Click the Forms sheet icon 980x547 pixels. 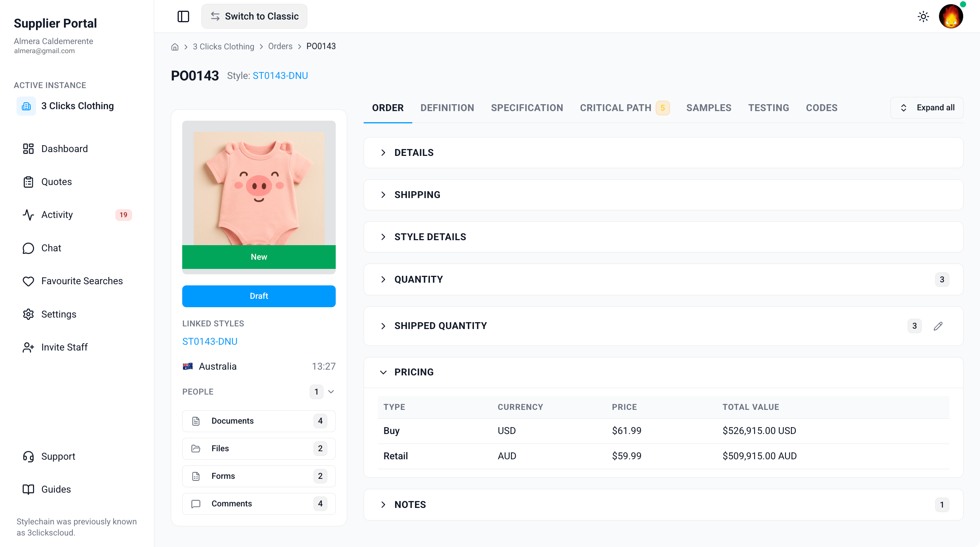coord(196,476)
